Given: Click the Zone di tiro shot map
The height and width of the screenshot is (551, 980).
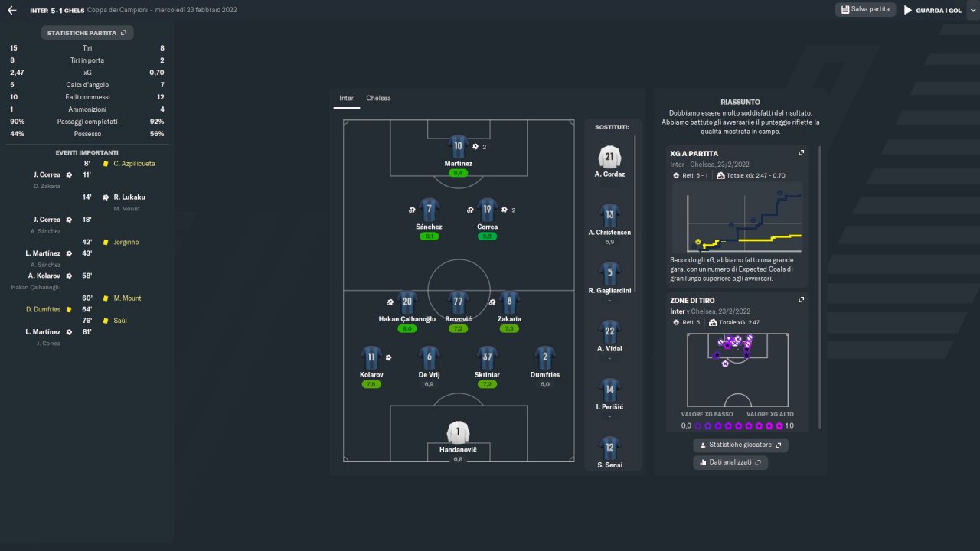Looking at the screenshot, I should click(x=738, y=370).
